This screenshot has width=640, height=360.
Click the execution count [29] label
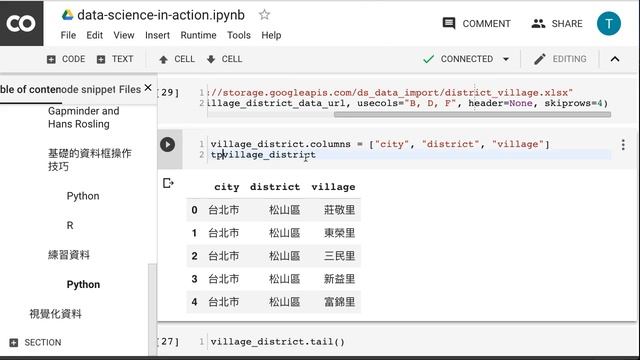[x=168, y=93]
